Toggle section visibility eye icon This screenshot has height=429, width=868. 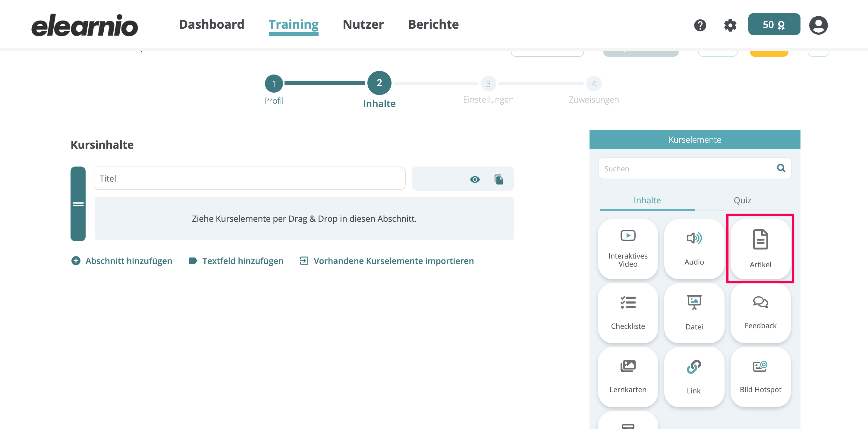[475, 179]
